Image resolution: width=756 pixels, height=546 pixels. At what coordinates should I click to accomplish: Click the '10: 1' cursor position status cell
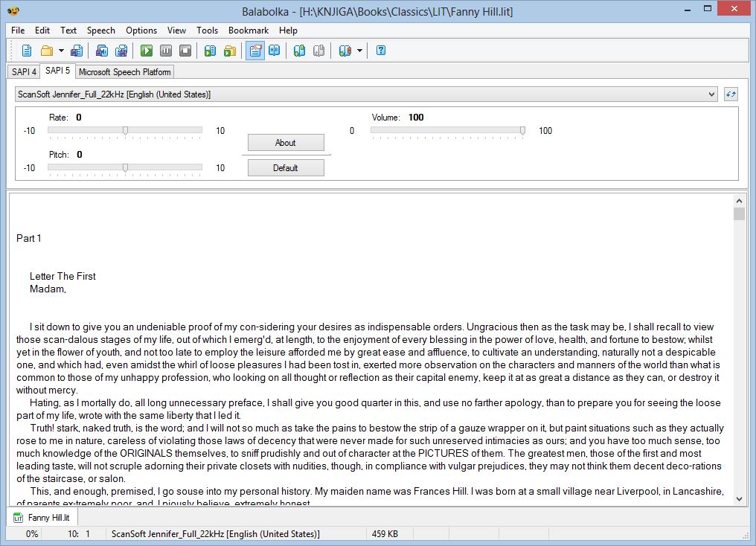click(73, 534)
